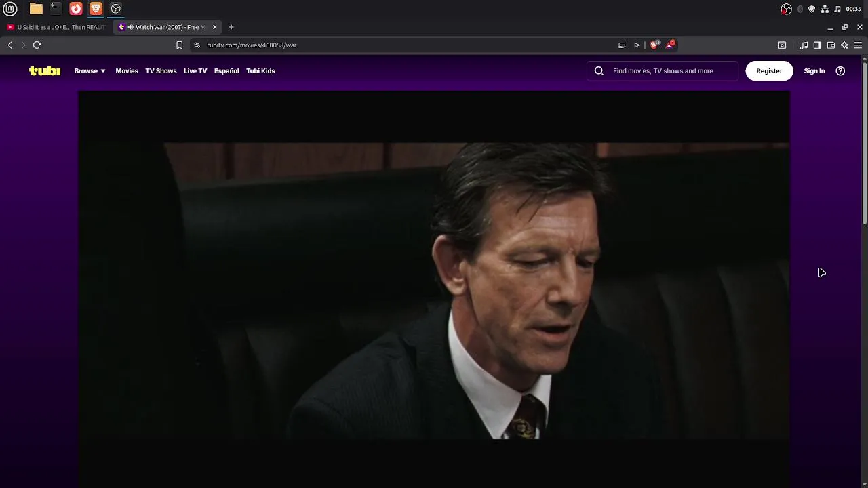Reload the Tubi page
The width and height of the screenshot is (868, 488).
[37, 45]
